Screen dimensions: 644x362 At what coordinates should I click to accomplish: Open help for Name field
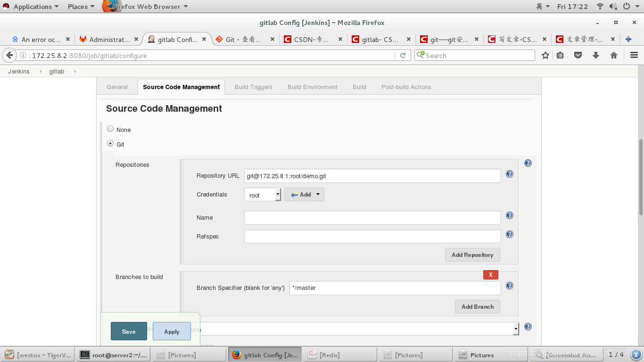pos(510,215)
